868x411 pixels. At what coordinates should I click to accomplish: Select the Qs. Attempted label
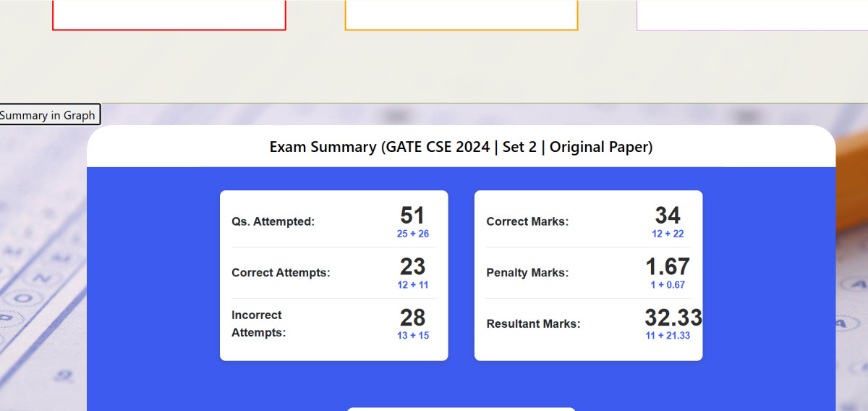point(273,222)
